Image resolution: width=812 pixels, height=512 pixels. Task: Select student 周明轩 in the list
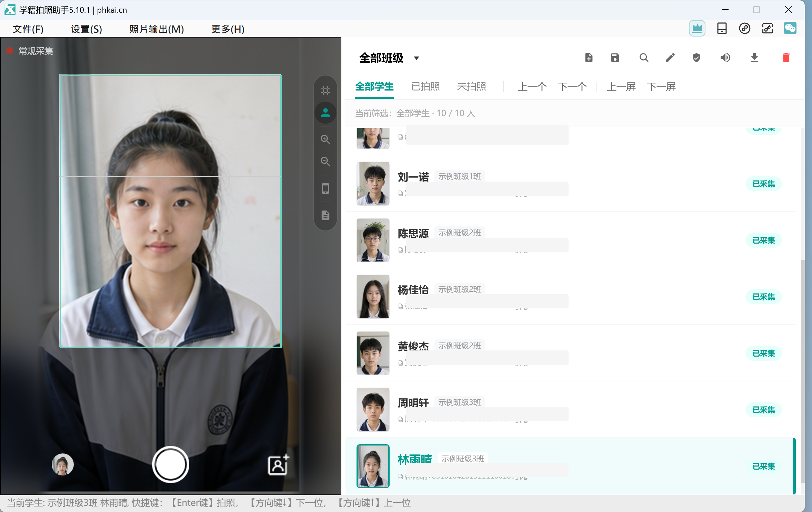tap(570, 410)
